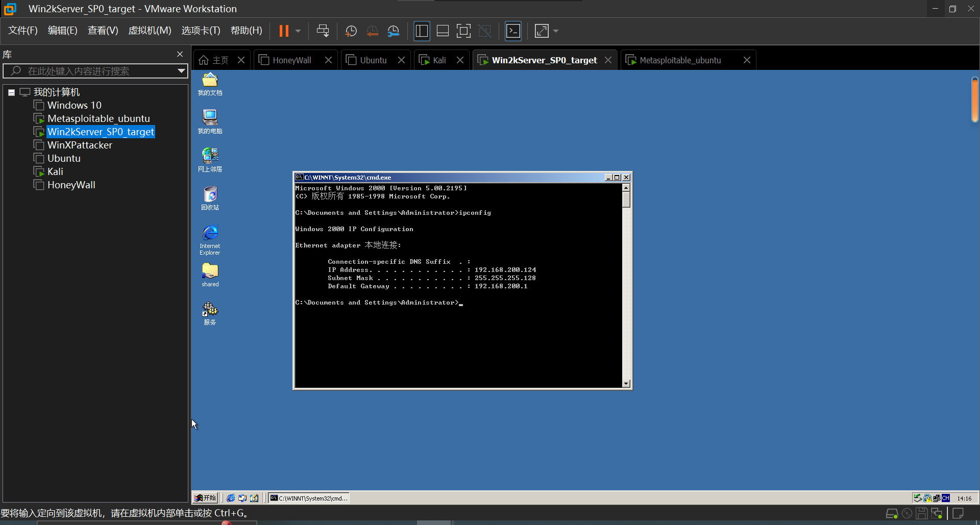Viewport: 980px width, 525px height.
Task: Click the 开始 Start button
Action: pos(205,498)
